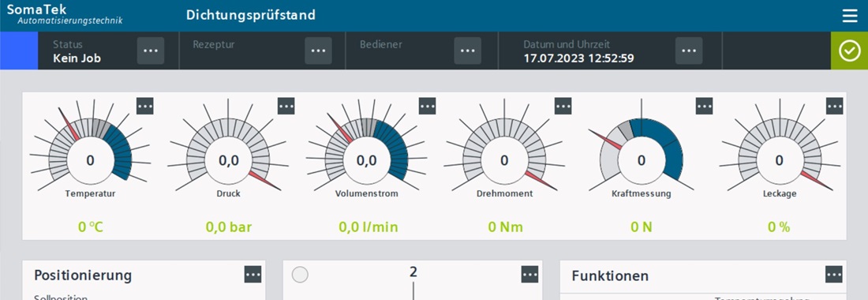Open Positionierung panel ellipsis menu
868x300 pixels.
[253, 274]
